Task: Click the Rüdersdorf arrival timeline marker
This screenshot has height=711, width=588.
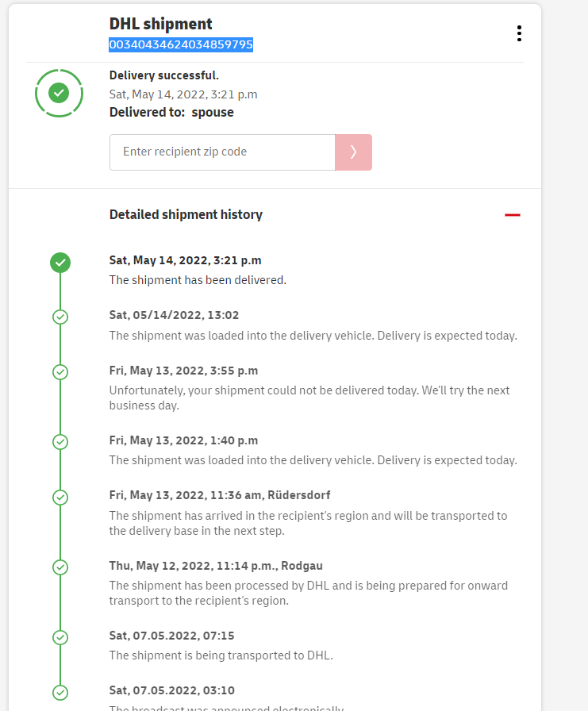Action: click(60, 497)
